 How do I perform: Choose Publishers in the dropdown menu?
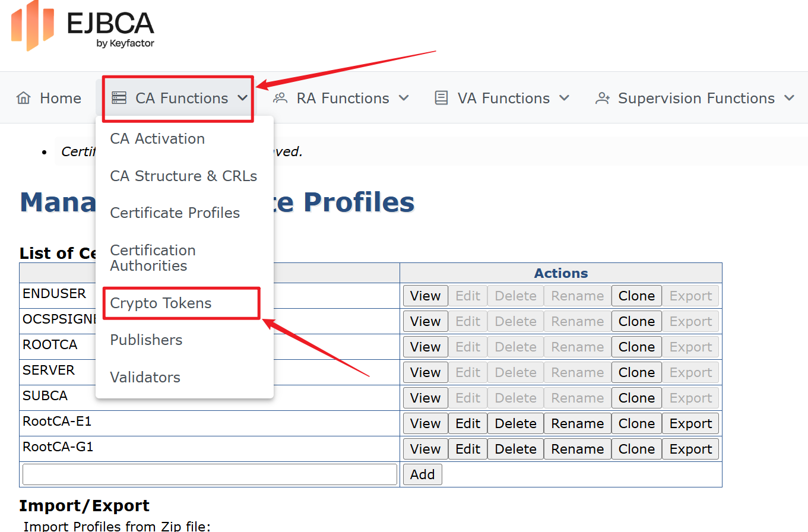pos(146,340)
